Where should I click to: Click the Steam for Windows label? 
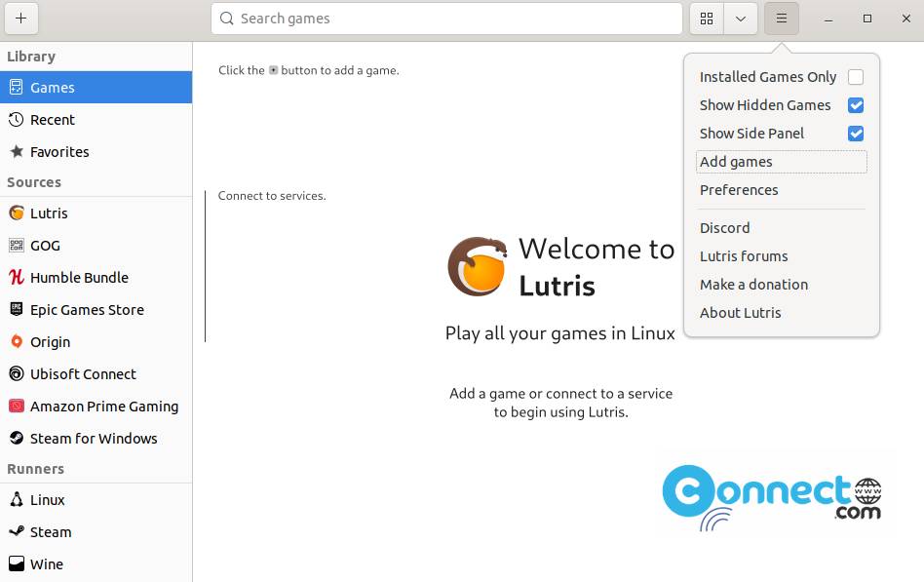[94, 438]
